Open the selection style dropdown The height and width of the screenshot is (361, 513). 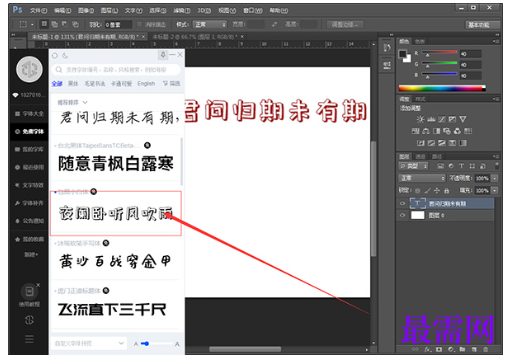click(x=211, y=24)
